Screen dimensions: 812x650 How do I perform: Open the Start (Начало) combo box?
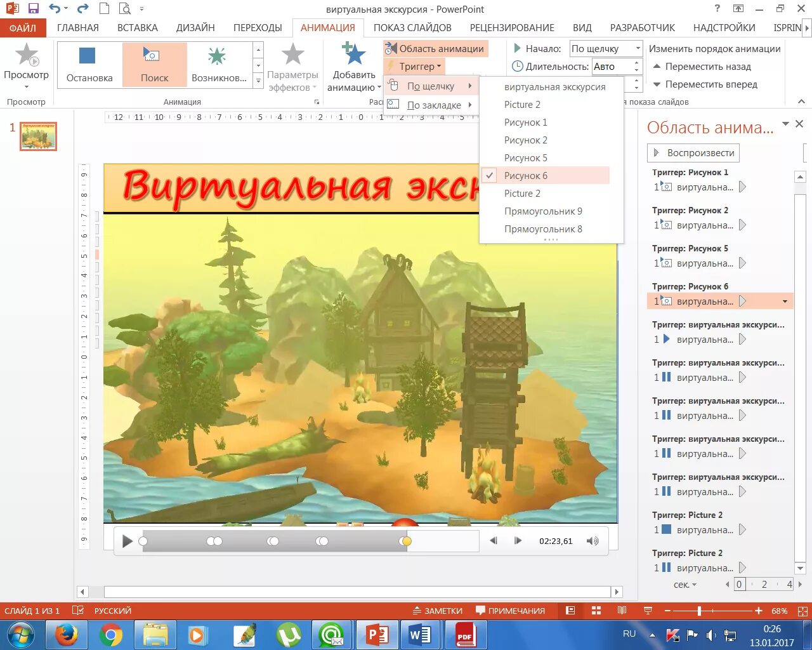point(606,49)
